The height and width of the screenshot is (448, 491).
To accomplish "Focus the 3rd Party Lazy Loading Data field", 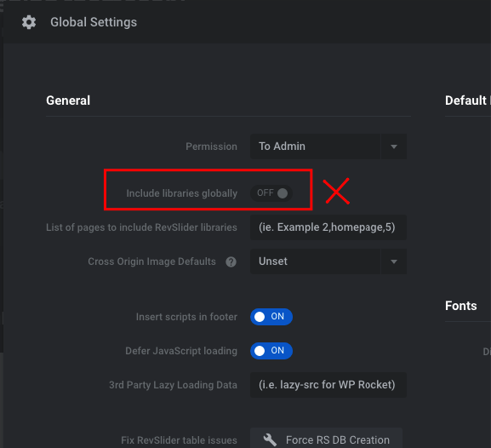I will click(328, 385).
